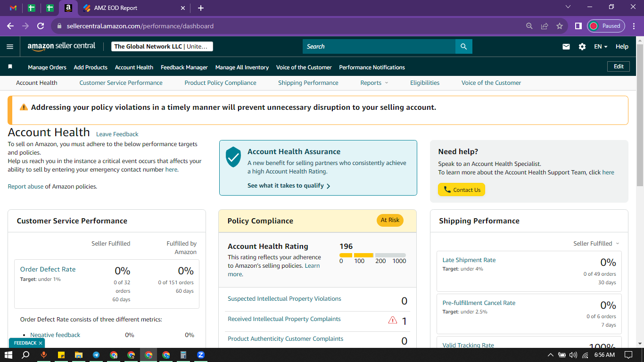Select the Amazon Seller Central browser tab

coord(68,8)
